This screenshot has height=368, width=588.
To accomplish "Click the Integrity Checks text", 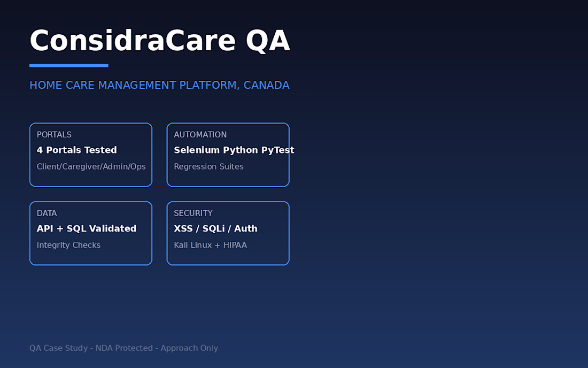I will (68, 245).
